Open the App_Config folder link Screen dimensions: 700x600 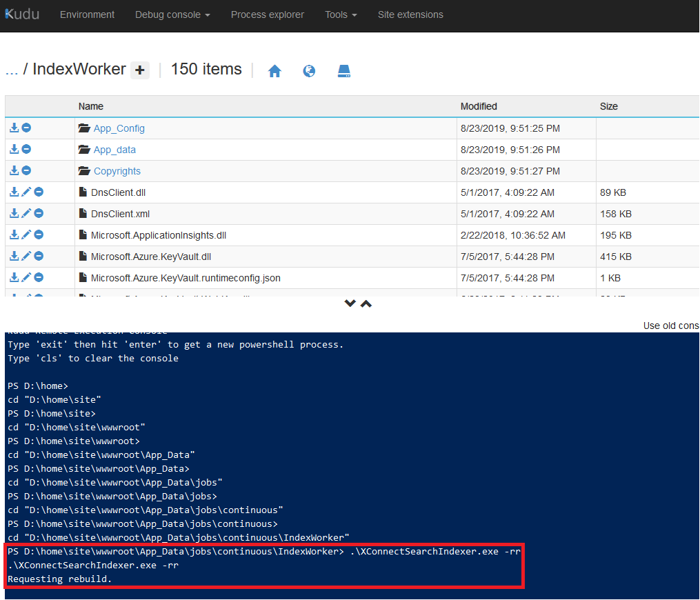click(x=119, y=128)
